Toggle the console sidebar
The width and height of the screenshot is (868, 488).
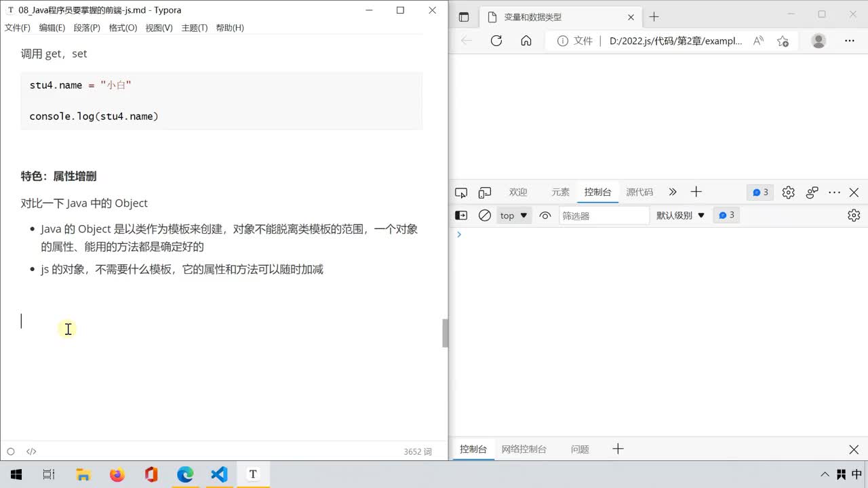pyautogui.click(x=461, y=216)
